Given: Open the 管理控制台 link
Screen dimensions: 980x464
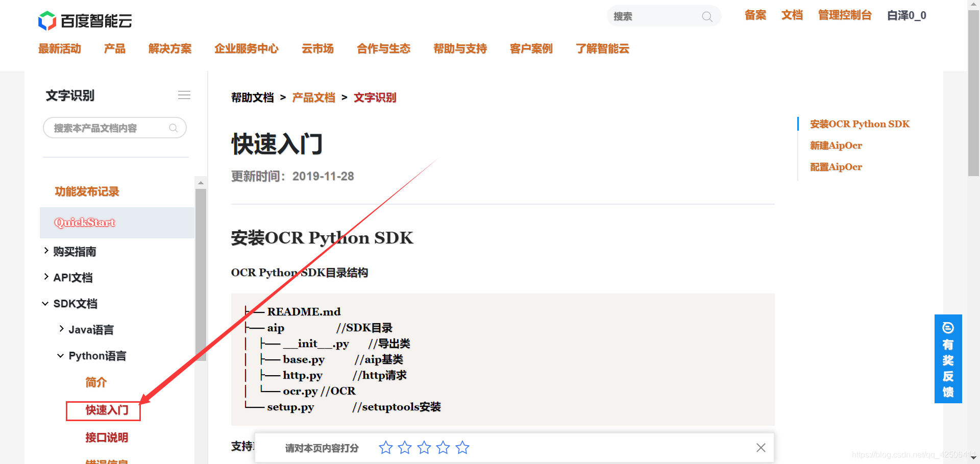Looking at the screenshot, I should (845, 15).
